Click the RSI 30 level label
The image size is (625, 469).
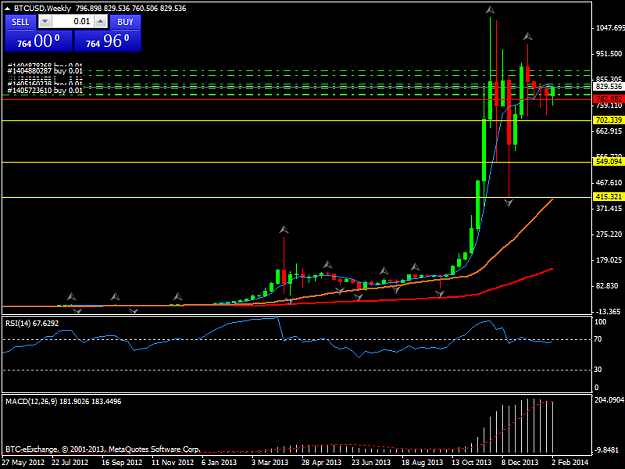(x=597, y=369)
